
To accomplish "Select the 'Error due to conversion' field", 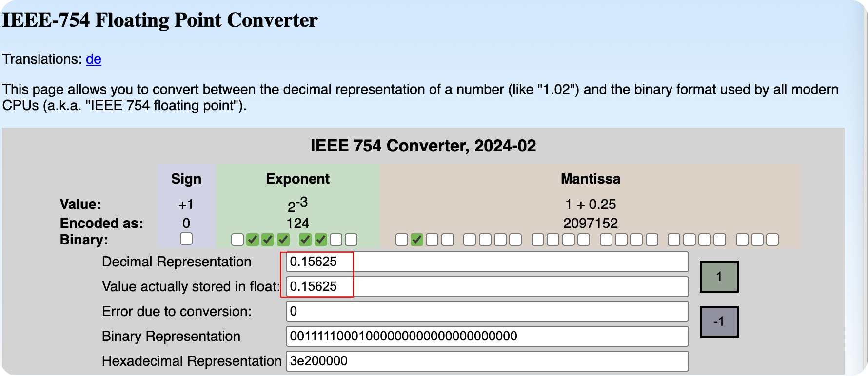I will (x=487, y=312).
